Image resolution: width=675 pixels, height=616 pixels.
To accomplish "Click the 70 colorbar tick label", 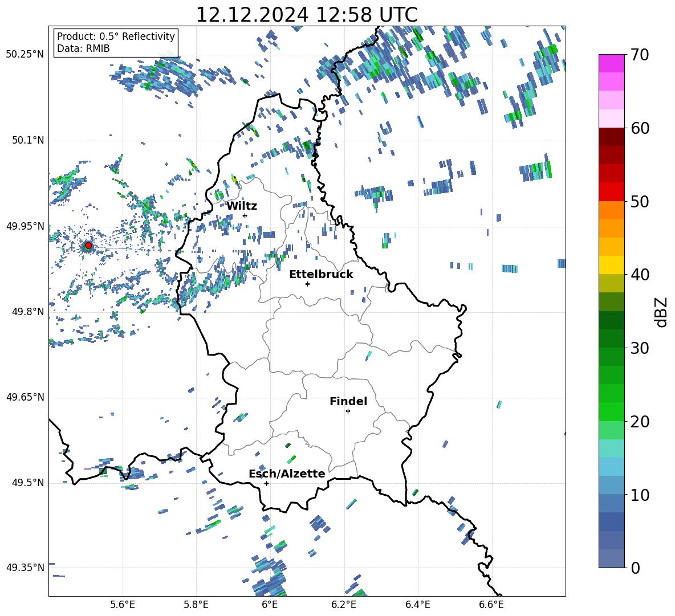I will [x=640, y=55].
